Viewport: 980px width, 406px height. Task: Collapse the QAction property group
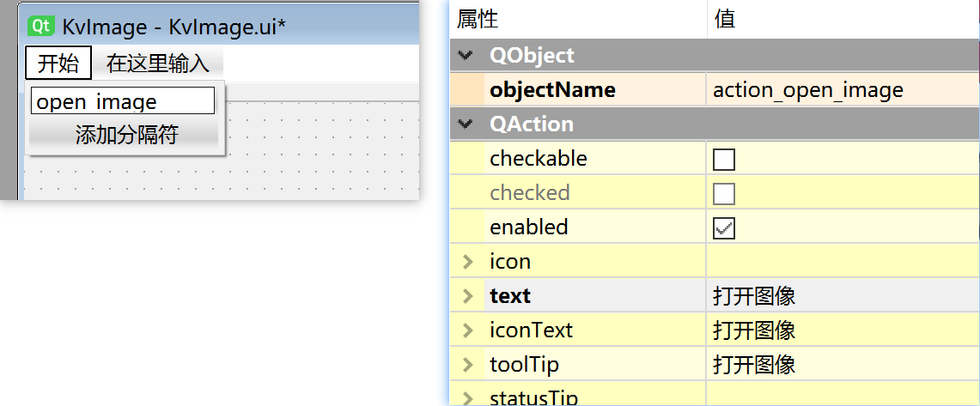tap(466, 124)
